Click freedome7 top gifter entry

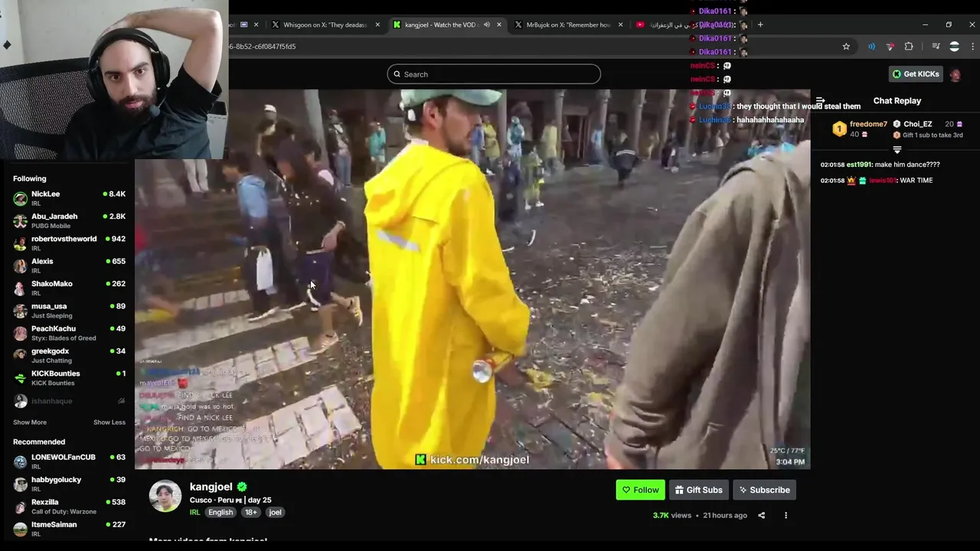point(860,129)
